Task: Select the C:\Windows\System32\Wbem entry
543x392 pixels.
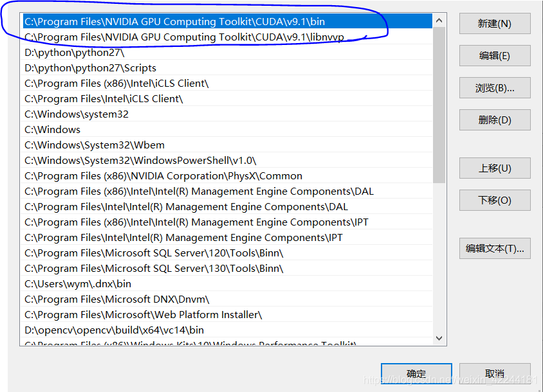Action: pos(228,145)
